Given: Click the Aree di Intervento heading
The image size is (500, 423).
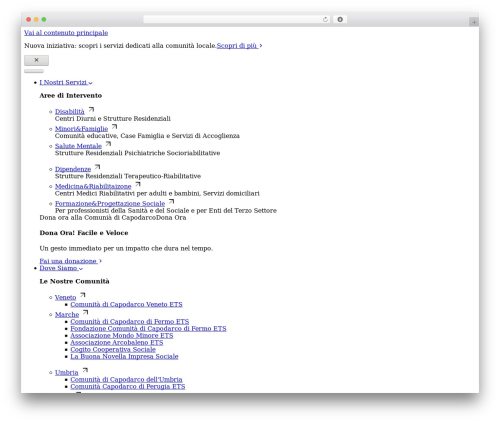Looking at the screenshot, I should pos(71,96).
